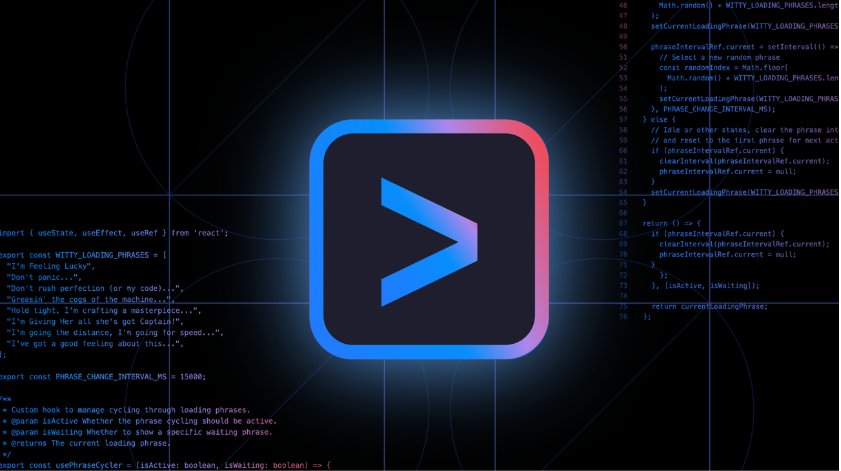Click the "return currentLoadingPhrase;" statement
Viewport: 841px width, 471px height.
coord(709,306)
